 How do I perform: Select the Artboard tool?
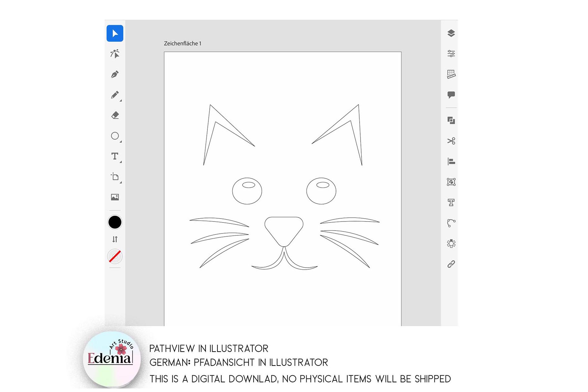[x=115, y=177]
